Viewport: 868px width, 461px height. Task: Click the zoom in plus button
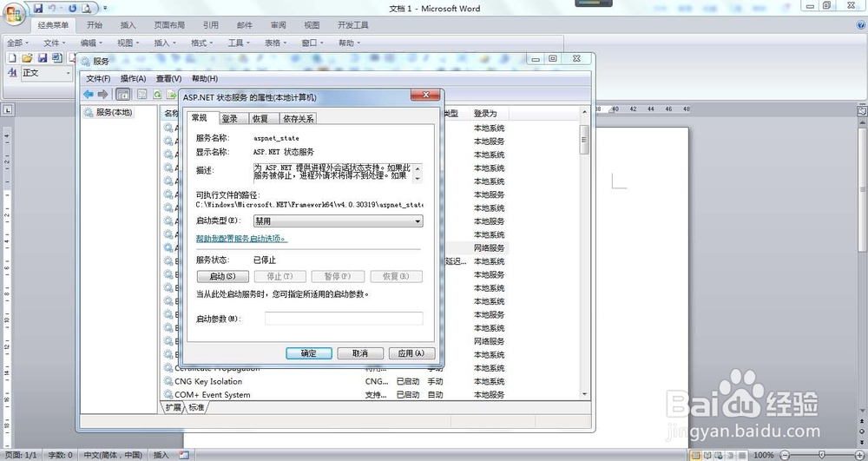click(x=859, y=455)
